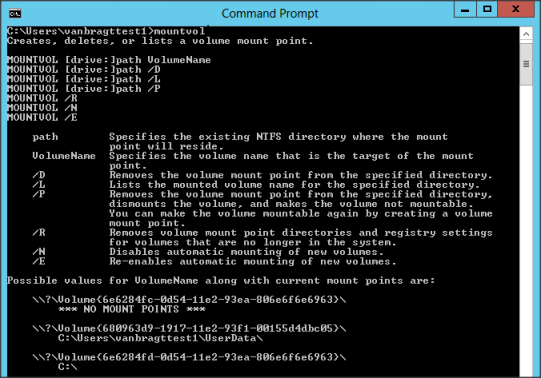Viewport: 541px width, 378px height.
Task: Click the volume GUID ending in 00155d4dbc05
Action: pos(189,328)
